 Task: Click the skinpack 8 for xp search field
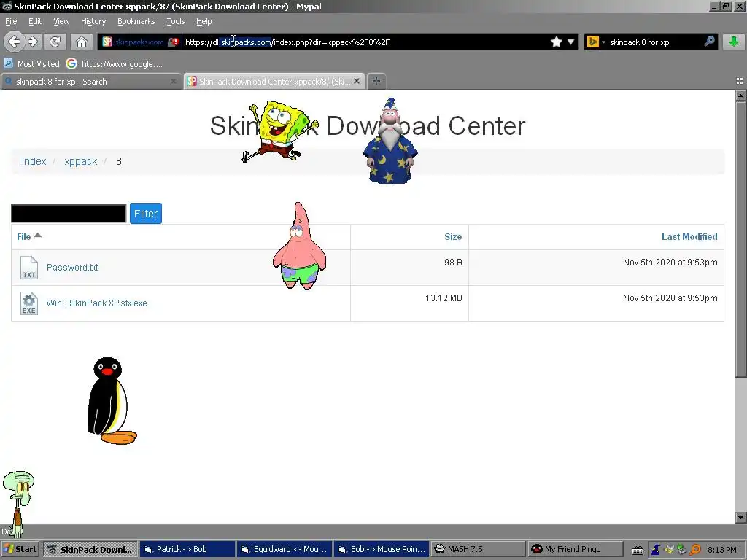(x=655, y=42)
